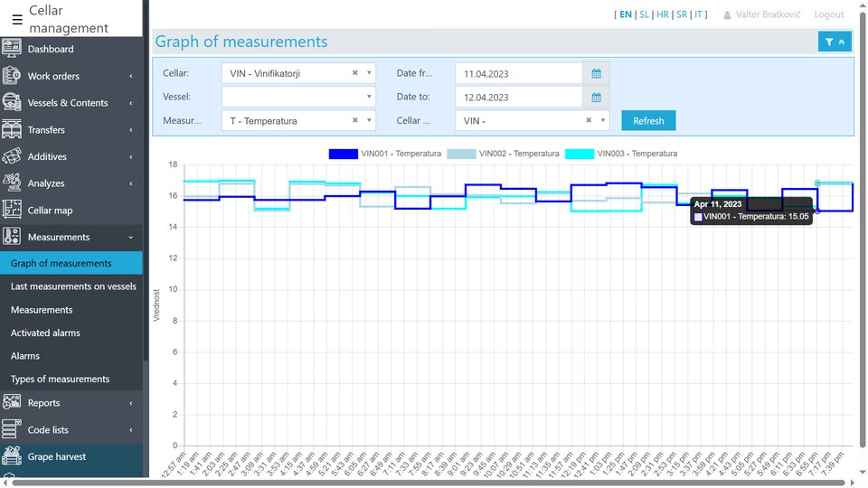
Task: Click the hamburger menu icon
Action: (17, 19)
